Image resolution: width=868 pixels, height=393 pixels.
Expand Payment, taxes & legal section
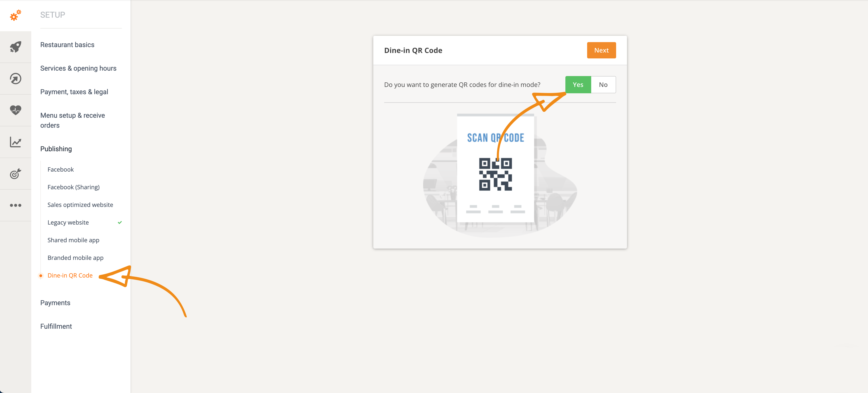pos(74,92)
